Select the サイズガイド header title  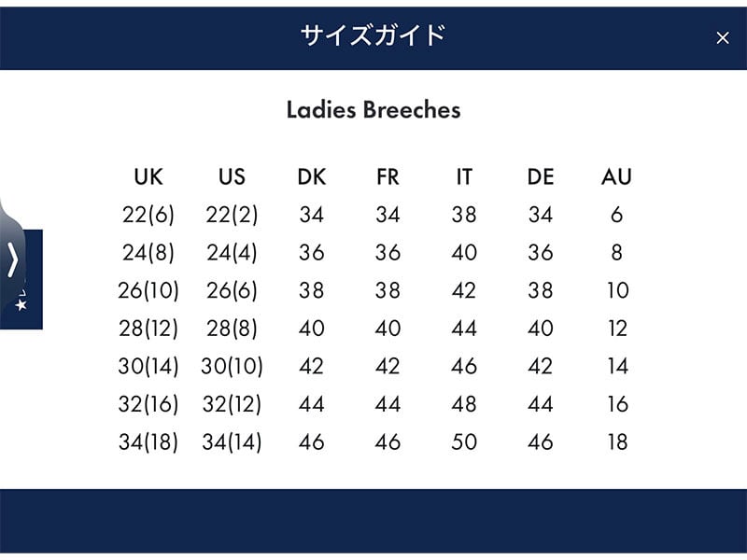point(373,35)
